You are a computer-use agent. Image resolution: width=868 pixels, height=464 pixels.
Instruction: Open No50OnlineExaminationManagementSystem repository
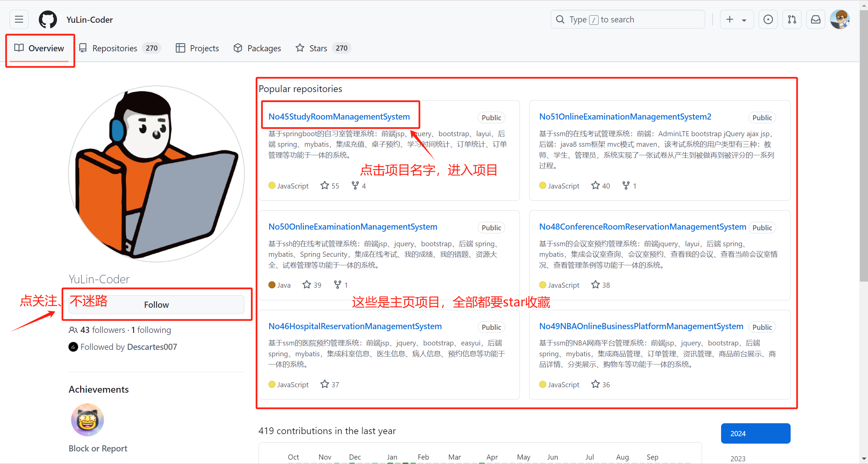353,227
